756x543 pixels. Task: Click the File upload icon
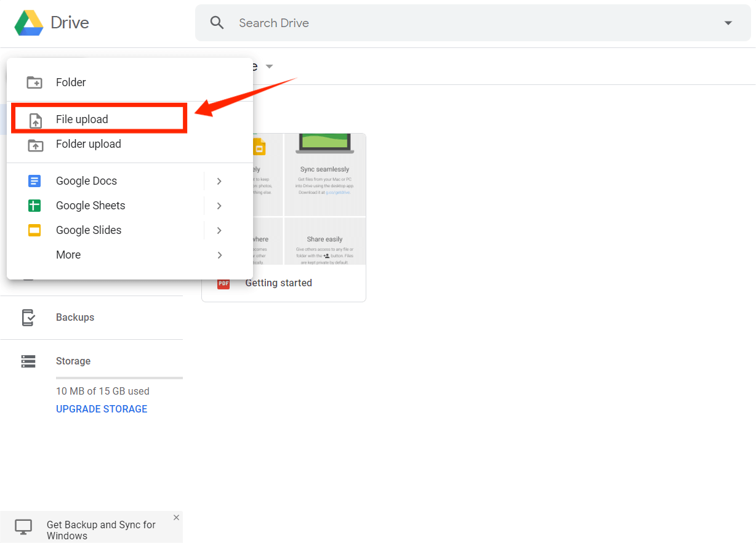[x=36, y=121]
